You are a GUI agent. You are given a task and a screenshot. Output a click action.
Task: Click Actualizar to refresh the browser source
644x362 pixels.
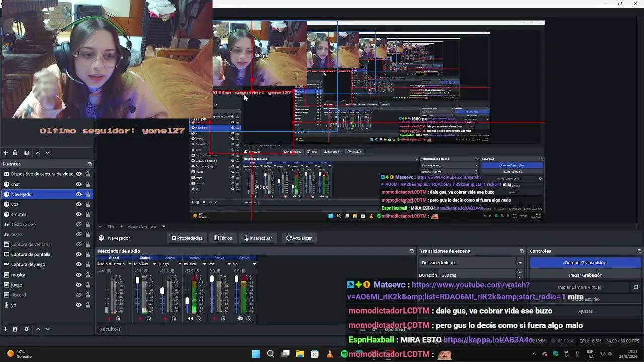pyautogui.click(x=299, y=238)
